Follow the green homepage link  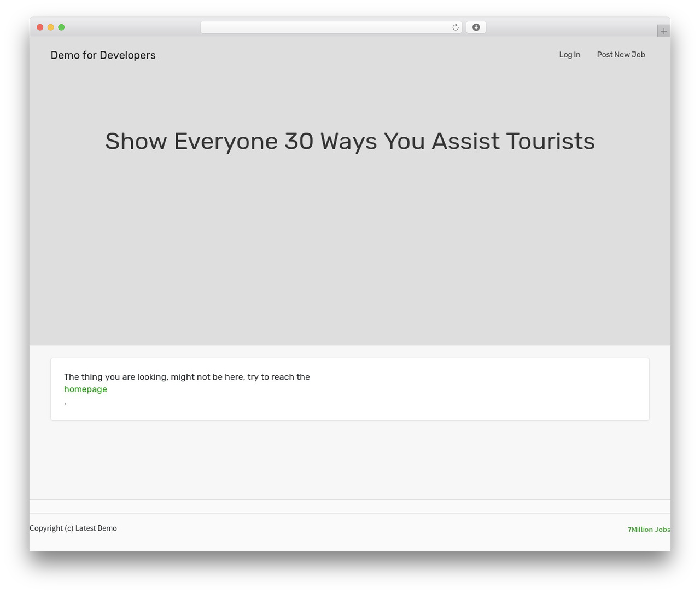(85, 389)
